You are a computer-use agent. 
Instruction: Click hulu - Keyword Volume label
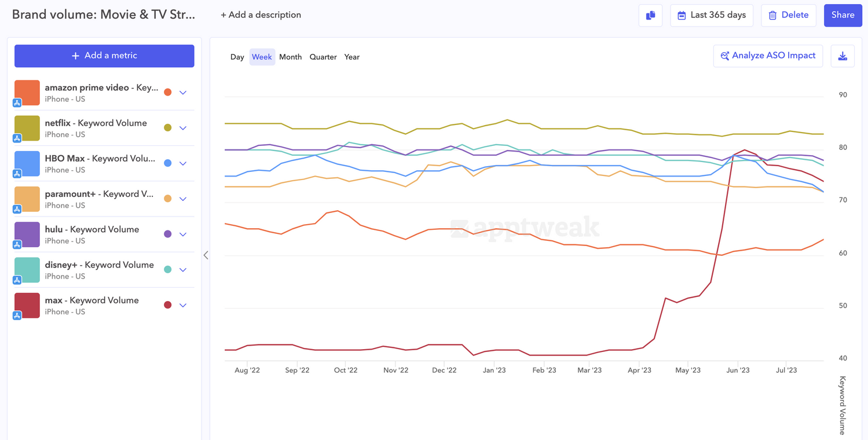click(92, 229)
